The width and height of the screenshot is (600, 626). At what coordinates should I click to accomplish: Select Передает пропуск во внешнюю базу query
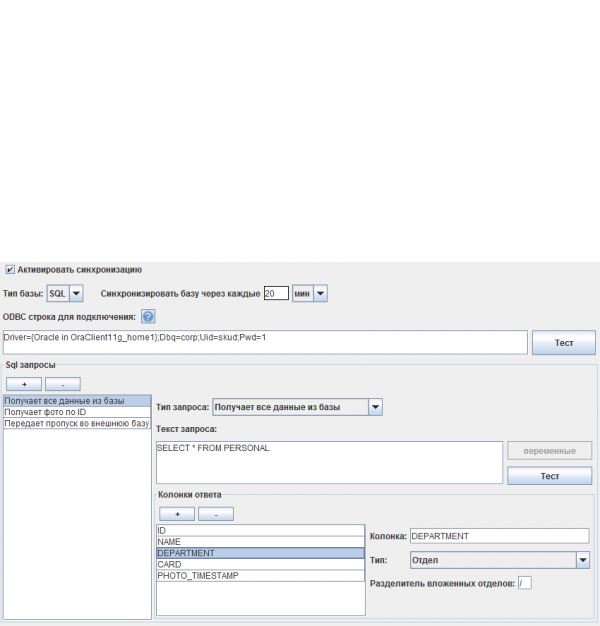[x=76, y=424]
